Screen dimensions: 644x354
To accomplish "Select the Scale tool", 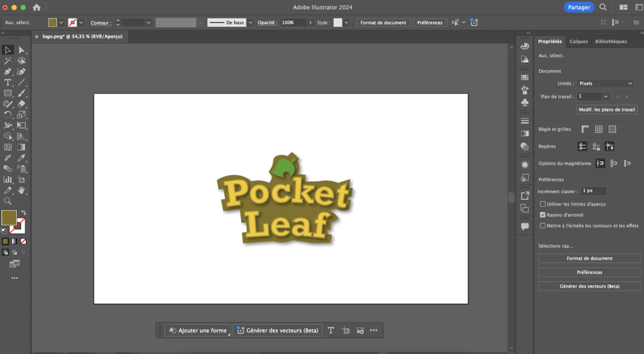I will (x=21, y=115).
